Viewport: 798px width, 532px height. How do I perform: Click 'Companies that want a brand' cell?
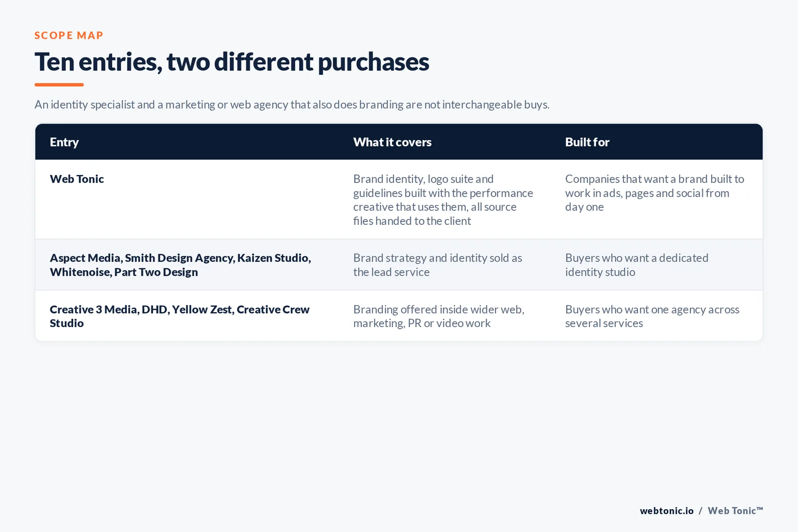click(654, 193)
